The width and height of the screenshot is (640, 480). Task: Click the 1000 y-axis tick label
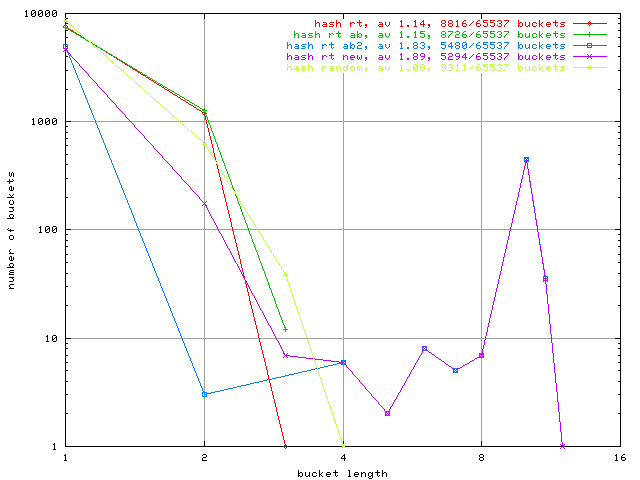(44, 122)
